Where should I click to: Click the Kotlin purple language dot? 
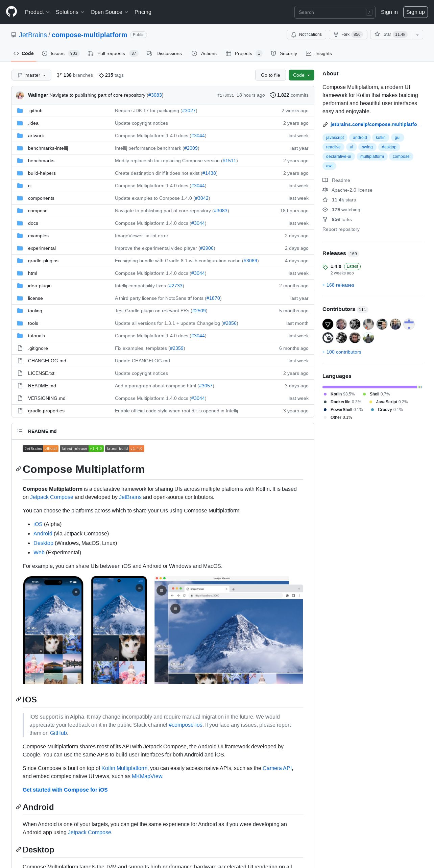click(325, 394)
